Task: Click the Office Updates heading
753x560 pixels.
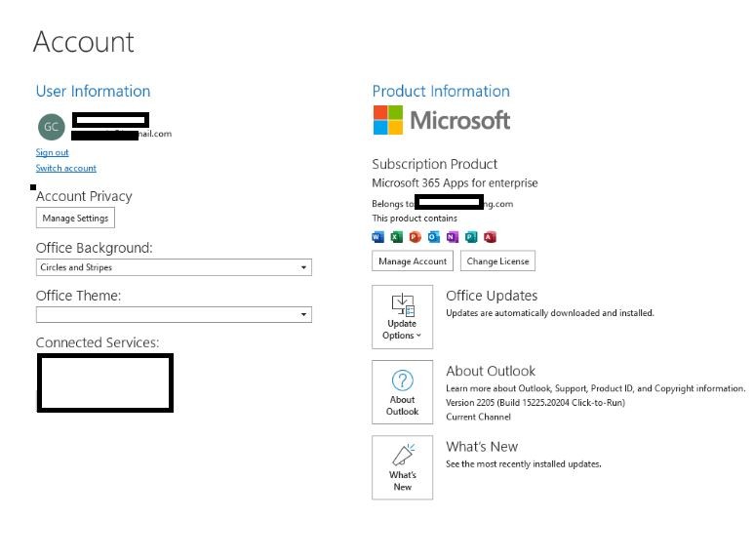Action: point(492,296)
